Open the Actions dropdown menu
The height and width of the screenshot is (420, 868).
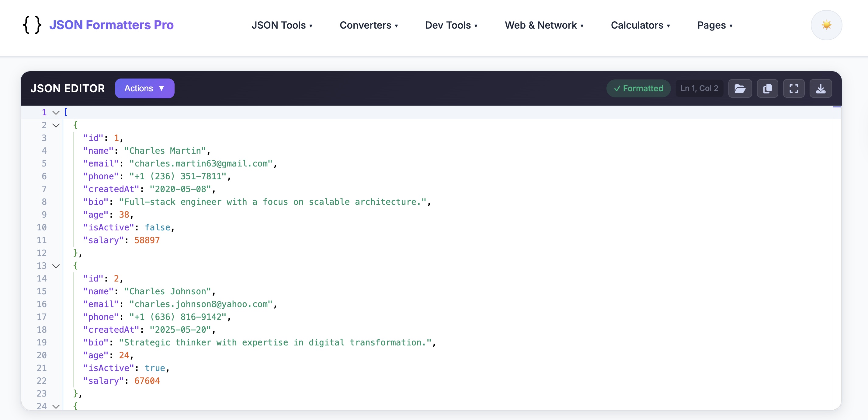(x=144, y=88)
